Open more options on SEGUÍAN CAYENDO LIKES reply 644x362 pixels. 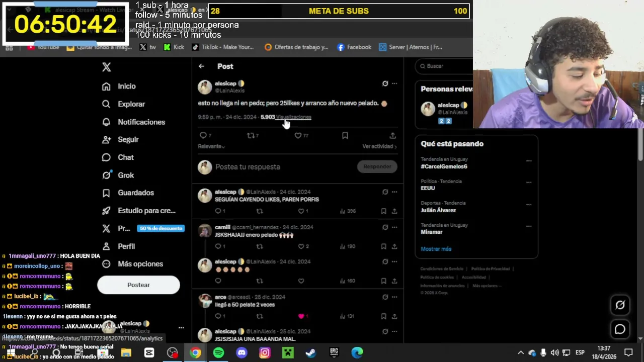click(x=394, y=192)
